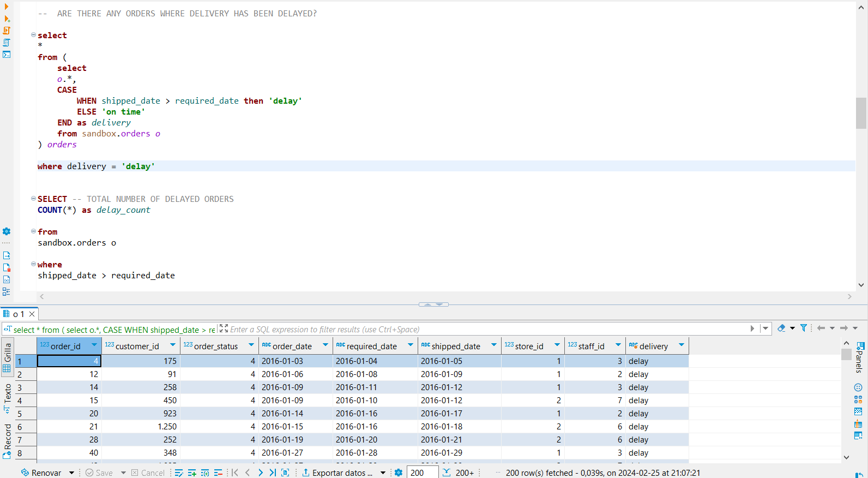Execute SQL in a new tab

7,19
